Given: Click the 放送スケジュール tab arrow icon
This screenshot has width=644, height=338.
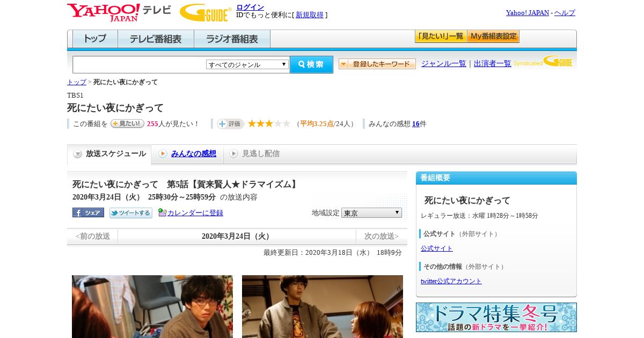Looking at the screenshot, I should tap(78, 154).
